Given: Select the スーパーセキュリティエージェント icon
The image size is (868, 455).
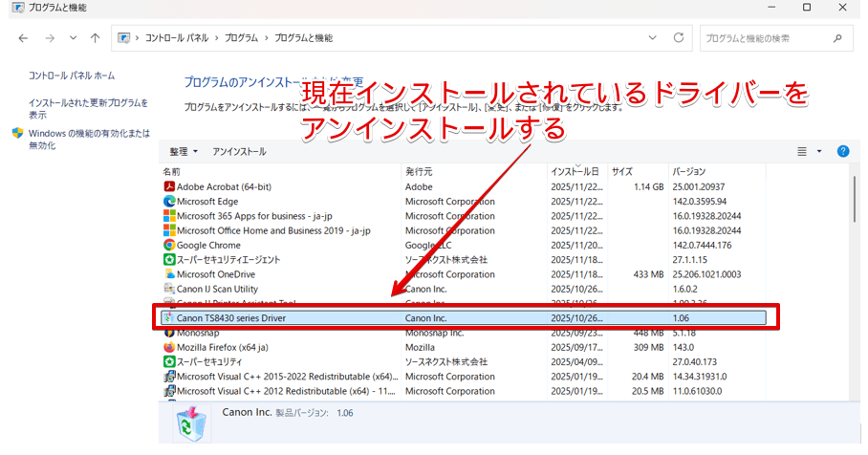Looking at the screenshot, I should coord(169,260).
